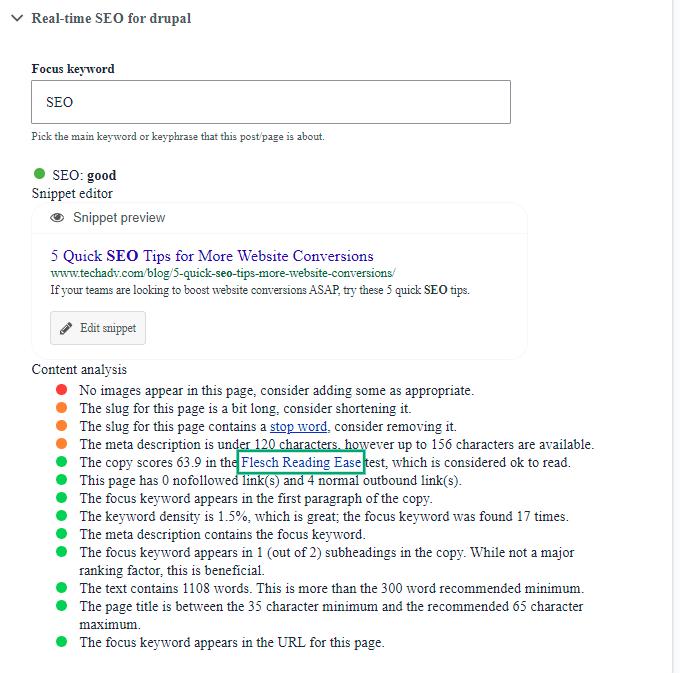Click the red dot for no images warning
Image resolution: width=680 pixels, height=673 pixels.
coord(62,390)
